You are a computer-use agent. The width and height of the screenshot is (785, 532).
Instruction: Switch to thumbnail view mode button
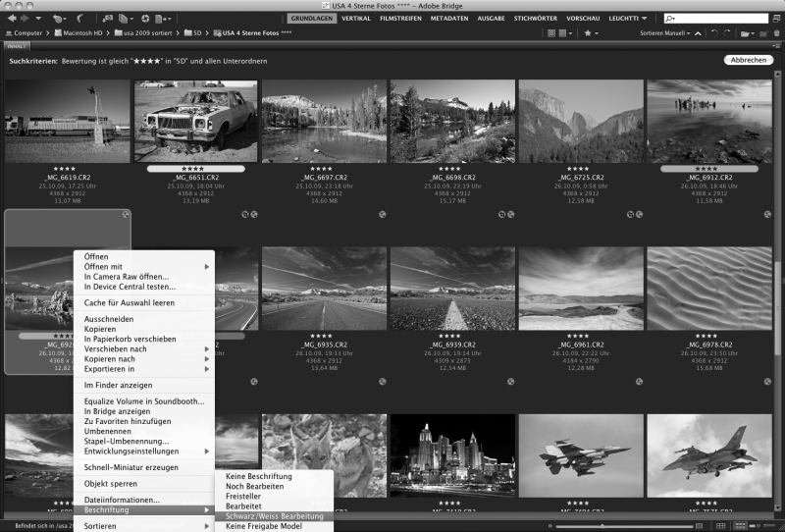(x=740, y=525)
